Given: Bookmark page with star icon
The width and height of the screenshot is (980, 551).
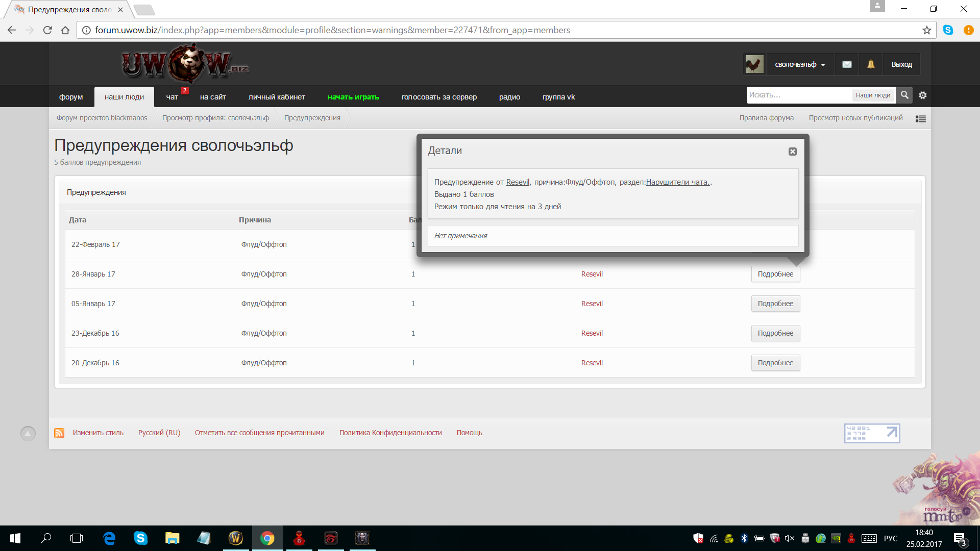Looking at the screenshot, I should coord(927,30).
